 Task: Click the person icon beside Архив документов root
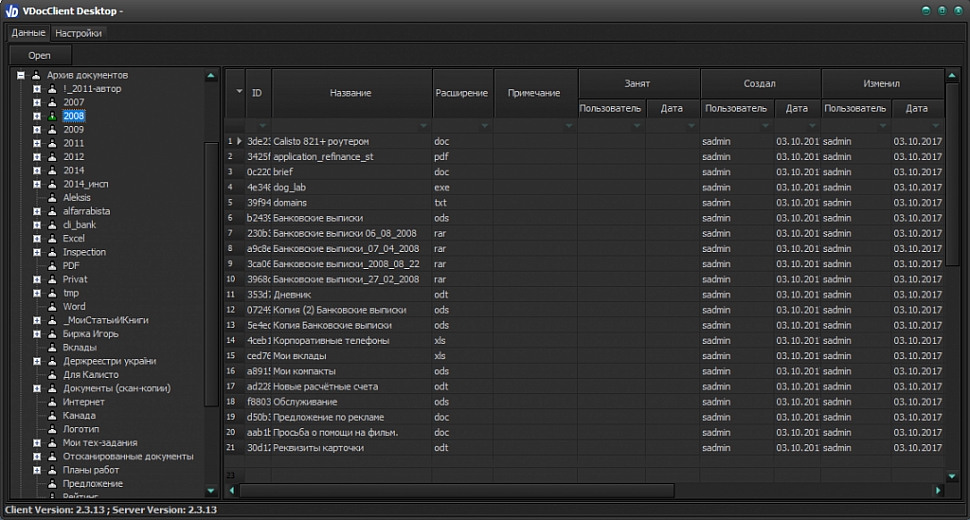(x=36, y=75)
